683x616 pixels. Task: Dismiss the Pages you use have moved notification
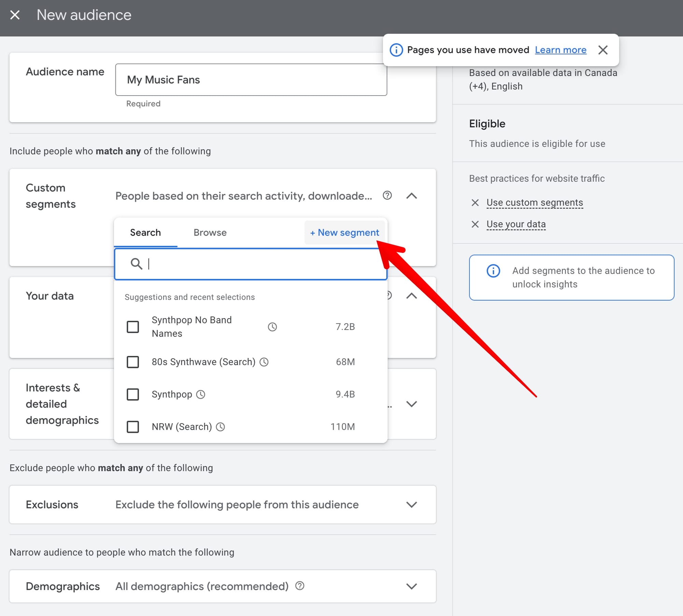click(603, 50)
